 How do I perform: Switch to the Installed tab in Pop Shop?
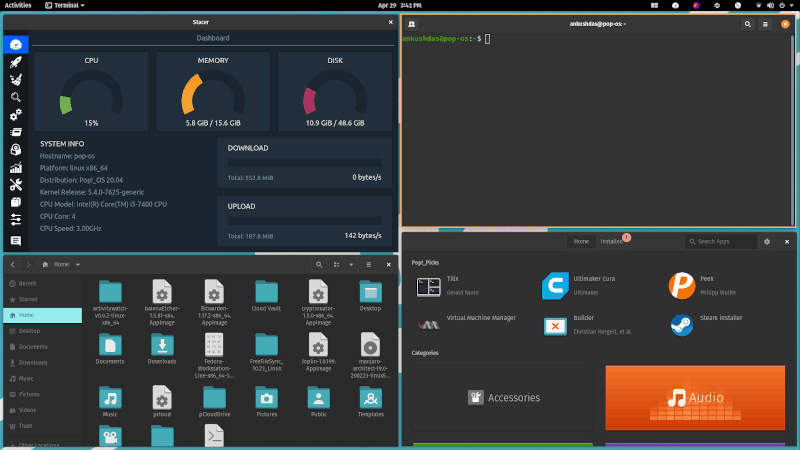pyautogui.click(x=610, y=242)
